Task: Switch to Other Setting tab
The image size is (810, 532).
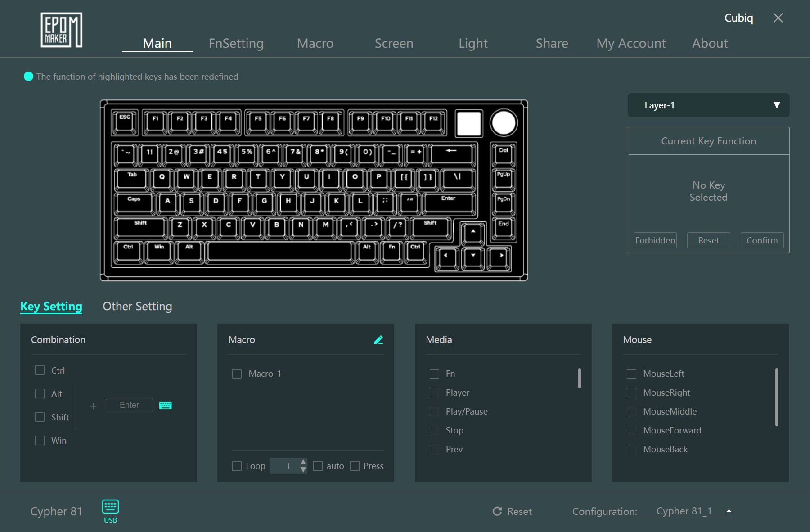Action: 137,307
